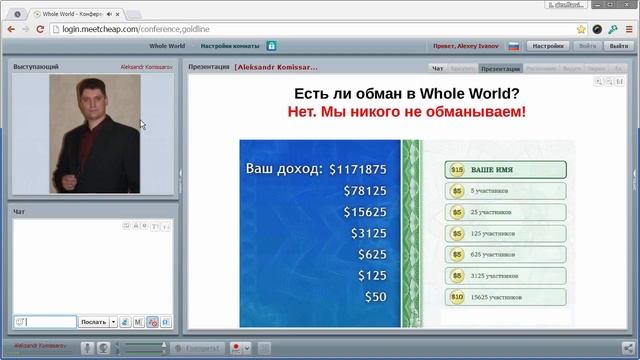Viewport: 640px width, 360px height.
Task: Click the browser back arrow
Action: [11, 29]
